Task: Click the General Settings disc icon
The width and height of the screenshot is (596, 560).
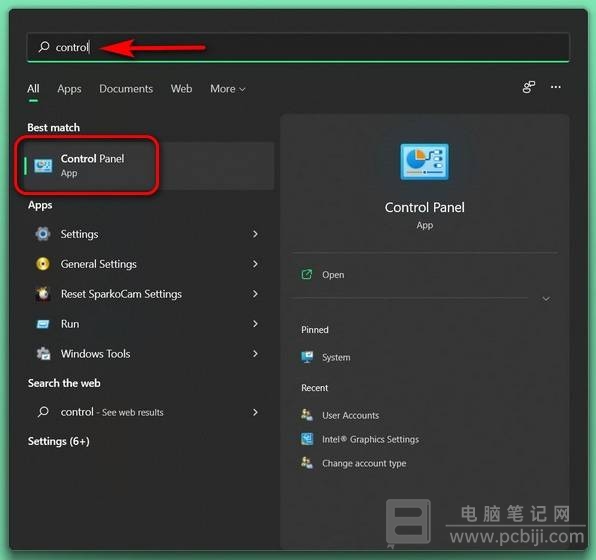Action: tap(43, 264)
